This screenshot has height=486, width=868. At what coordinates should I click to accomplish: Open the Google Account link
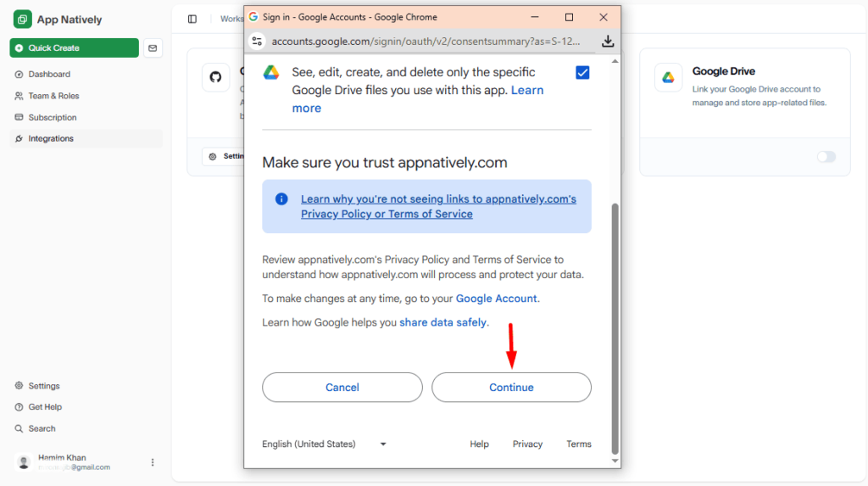tap(496, 299)
